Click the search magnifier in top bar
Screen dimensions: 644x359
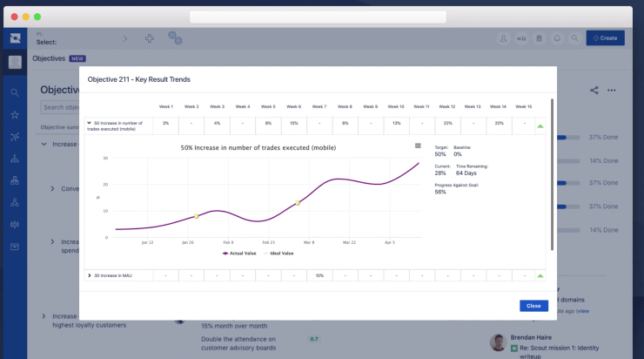pos(574,38)
